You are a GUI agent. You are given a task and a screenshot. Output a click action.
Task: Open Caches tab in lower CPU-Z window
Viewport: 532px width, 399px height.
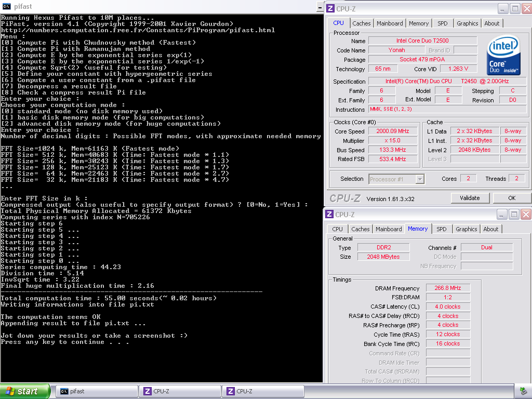[361, 229]
